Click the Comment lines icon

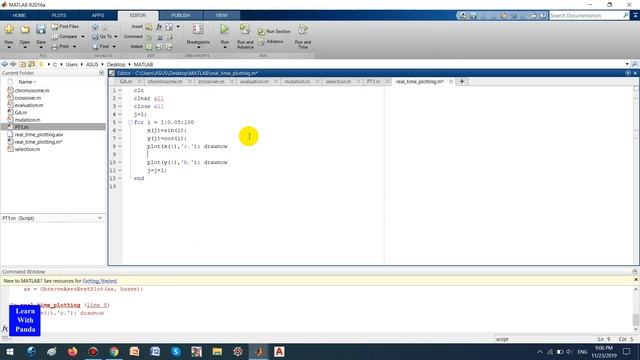pos(149,37)
